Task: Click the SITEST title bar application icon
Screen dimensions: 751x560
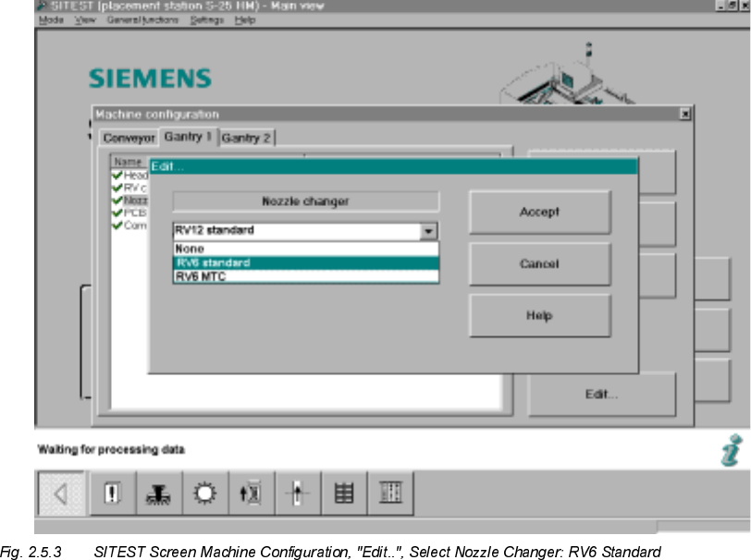Action: (43, 6)
